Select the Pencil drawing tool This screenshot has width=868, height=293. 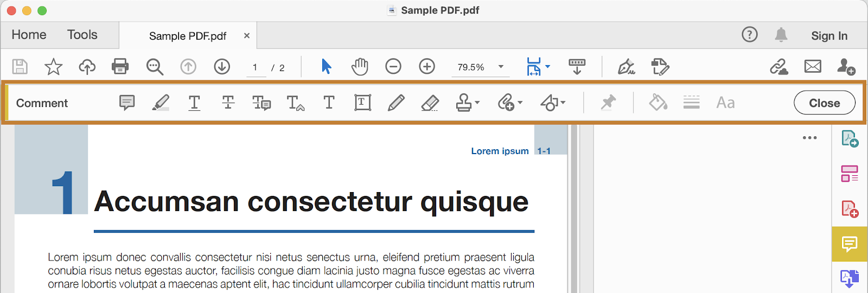(x=396, y=103)
